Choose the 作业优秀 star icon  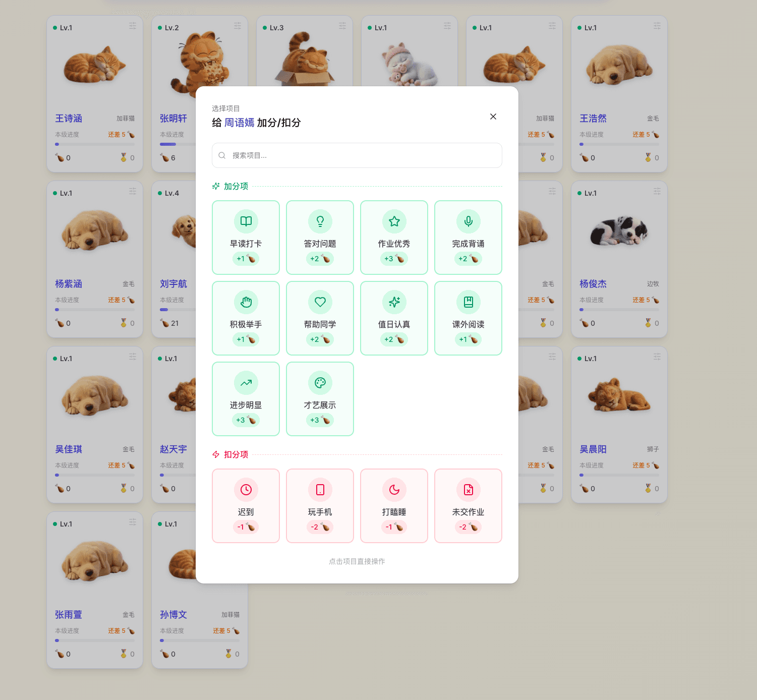point(394,221)
